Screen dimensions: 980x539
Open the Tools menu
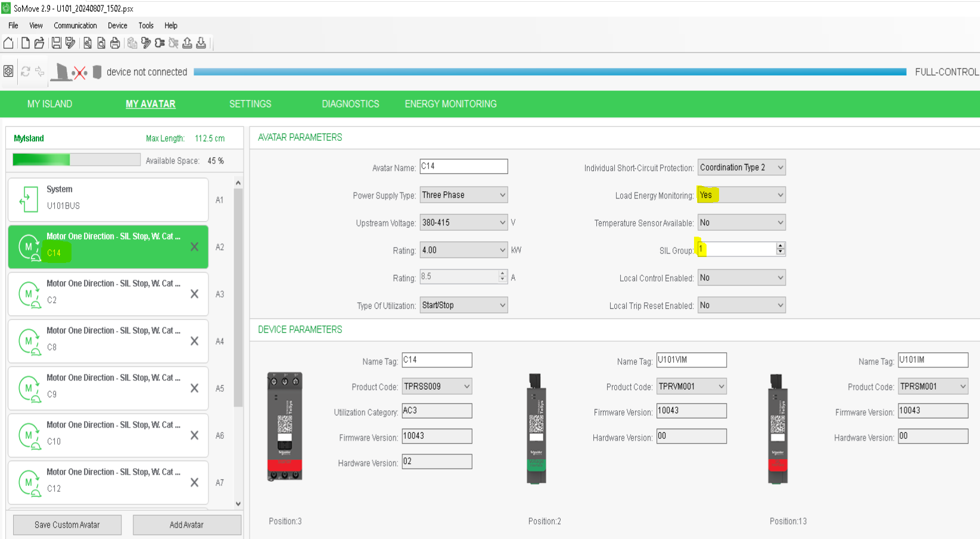pyautogui.click(x=146, y=26)
